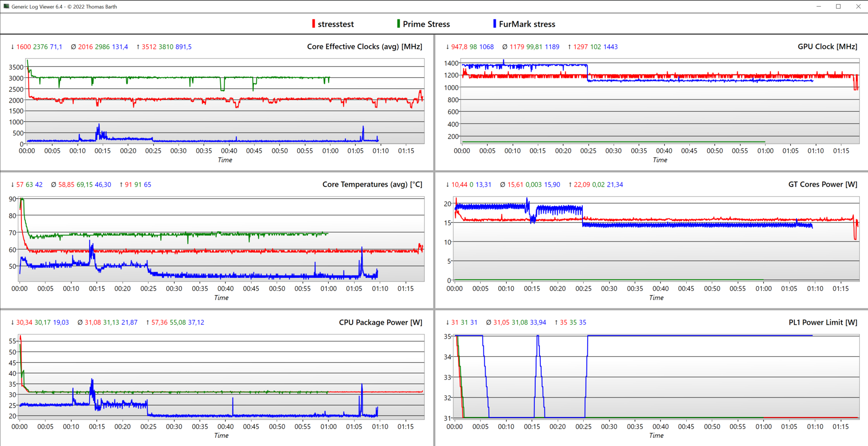Click the minimum arrow icon in GPU Clock stats
868x446 pixels.
click(x=448, y=47)
